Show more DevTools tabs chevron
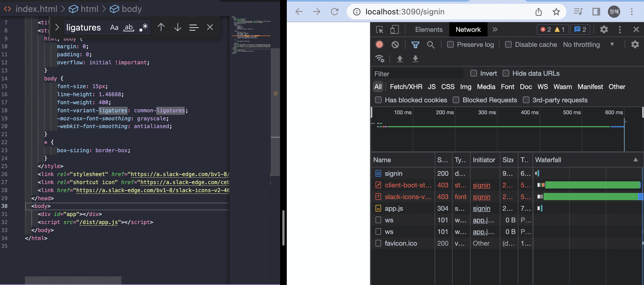The image size is (644, 285). (495, 30)
